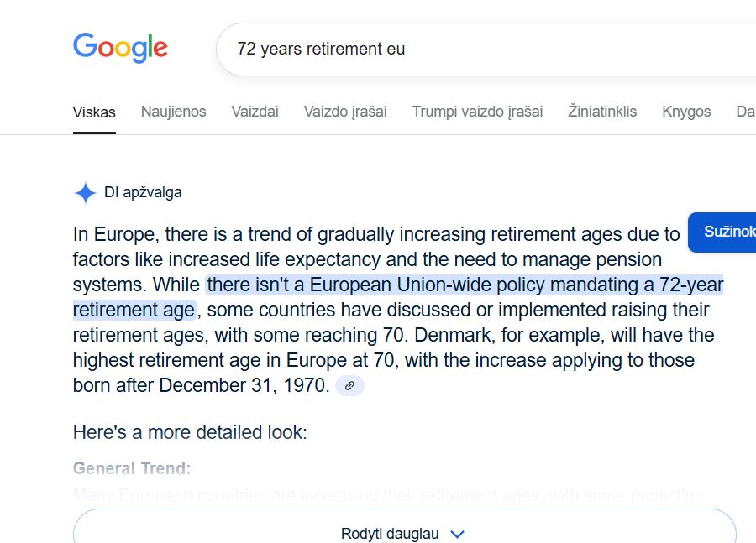Open the Knygos tab
The image size is (756, 543).
(x=686, y=112)
